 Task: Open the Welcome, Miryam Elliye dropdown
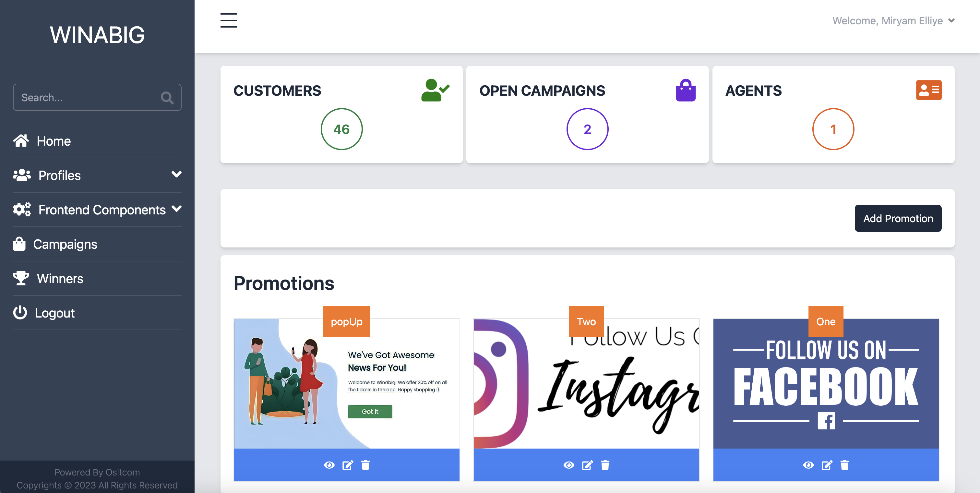(x=893, y=20)
